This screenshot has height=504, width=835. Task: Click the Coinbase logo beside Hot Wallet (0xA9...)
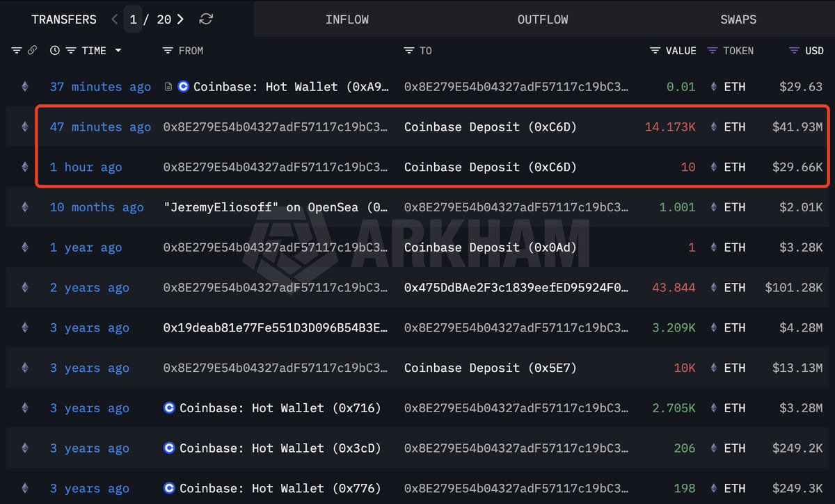pos(182,86)
